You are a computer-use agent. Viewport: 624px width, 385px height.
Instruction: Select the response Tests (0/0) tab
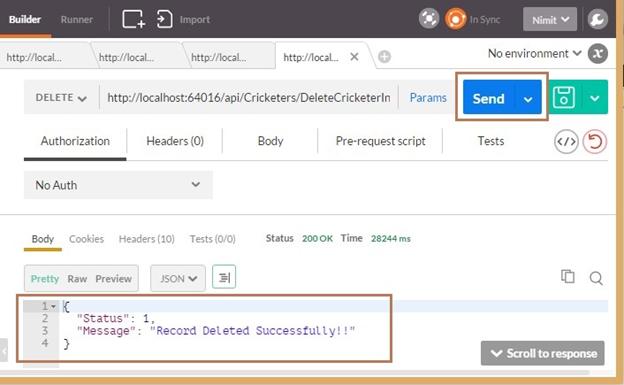[213, 239]
